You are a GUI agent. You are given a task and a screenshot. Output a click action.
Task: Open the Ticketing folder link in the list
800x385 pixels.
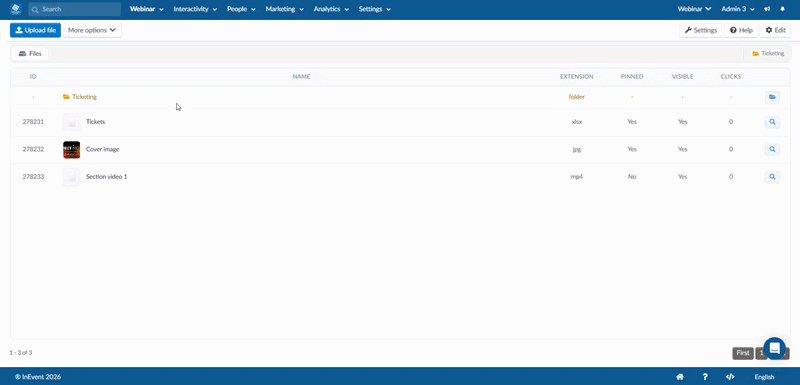point(80,96)
